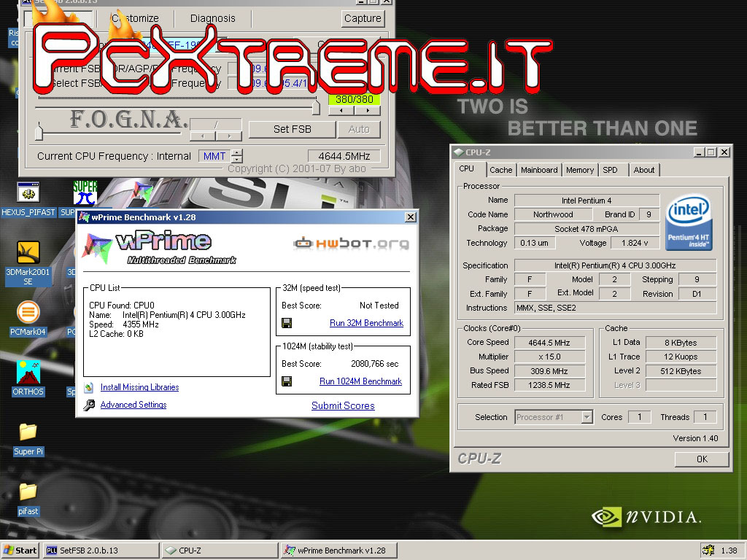Click the Bus Speed 309.6 MHz value
Image resolution: width=747 pixels, height=560 pixels.
tap(549, 371)
